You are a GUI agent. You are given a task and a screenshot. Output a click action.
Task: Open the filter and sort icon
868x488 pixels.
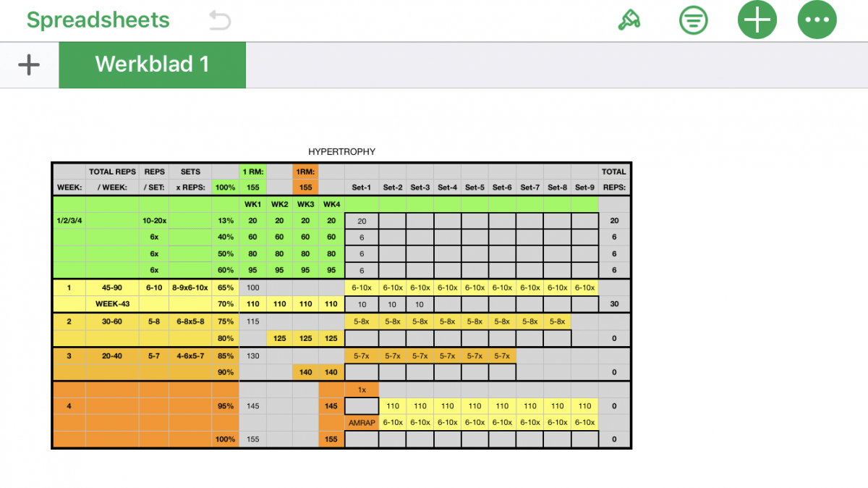(694, 20)
